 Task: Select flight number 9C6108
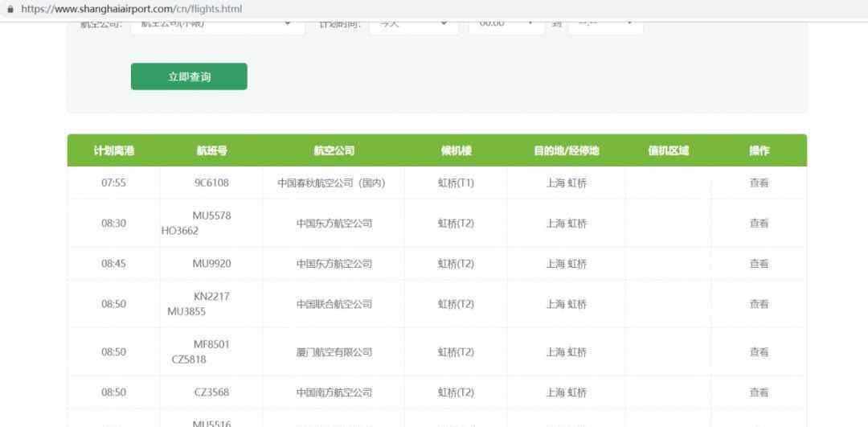tap(211, 183)
